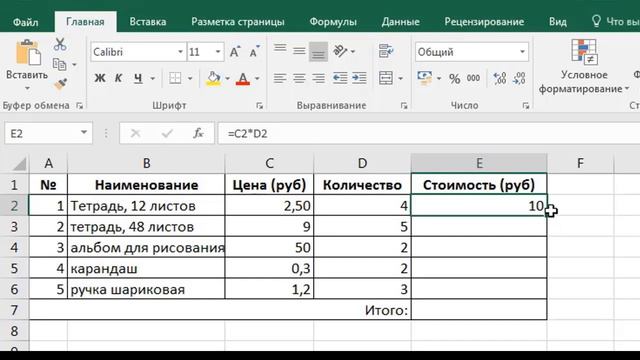Center text horizontally icon
The image size is (640, 360).
[299, 78]
